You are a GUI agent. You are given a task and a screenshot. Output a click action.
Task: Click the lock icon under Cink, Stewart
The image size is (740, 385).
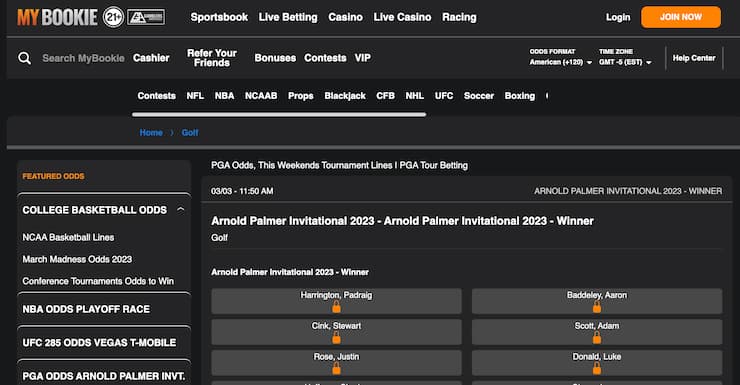point(336,338)
